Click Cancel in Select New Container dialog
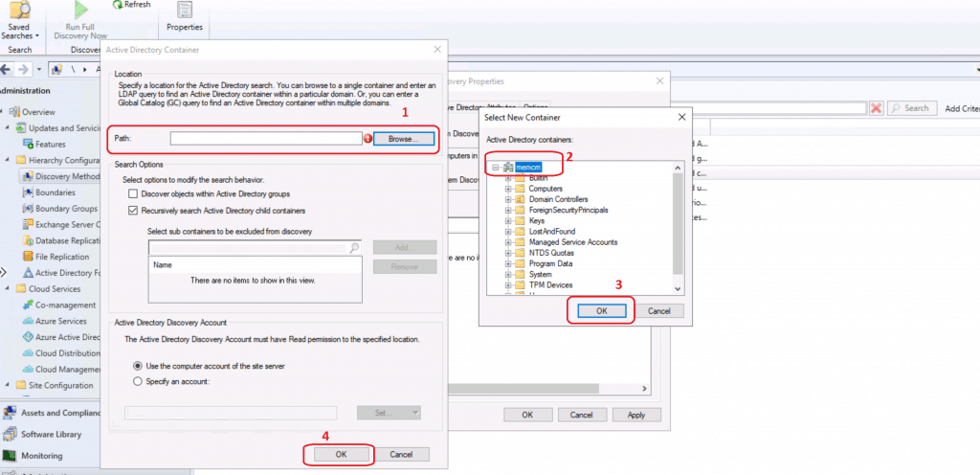Viewport: 980px width, 475px height. (x=658, y=310)
